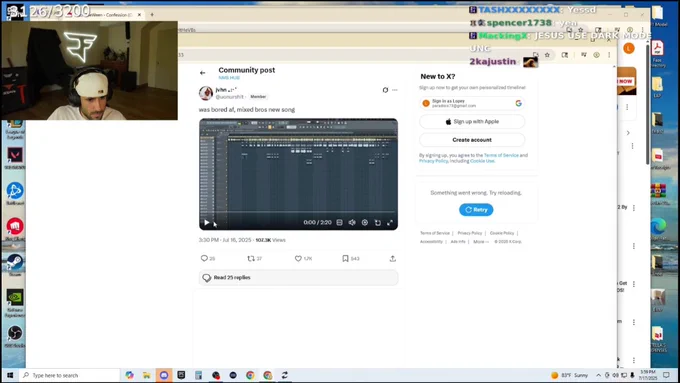
Task: Expand the More footer menu
Action: click(481, 242)
